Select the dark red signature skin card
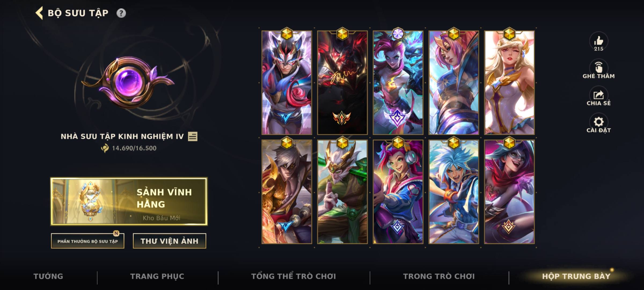644x290 pixels. tap(342, 83)
